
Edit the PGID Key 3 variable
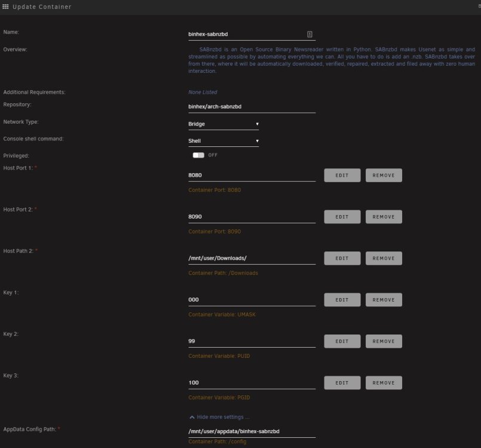pos(342,383)
